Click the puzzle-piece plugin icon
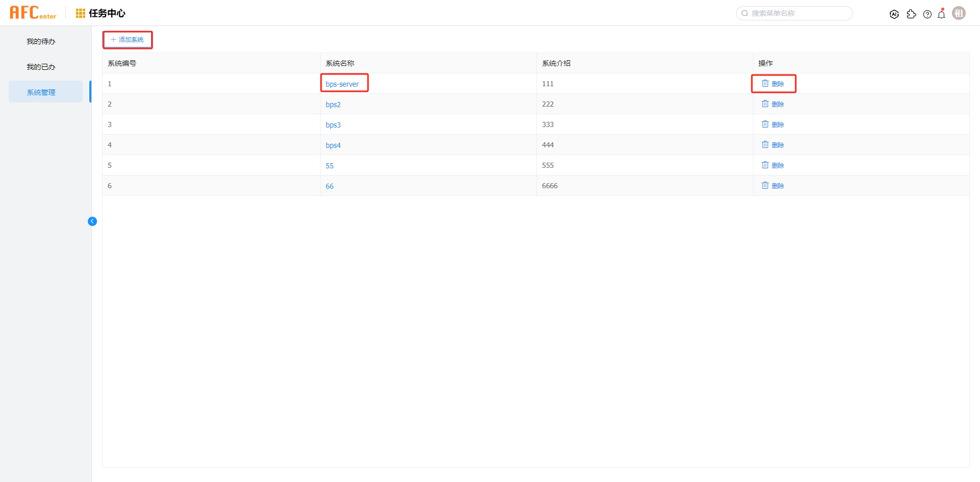This screenshot has height=482, width=980. pos(911,14)
